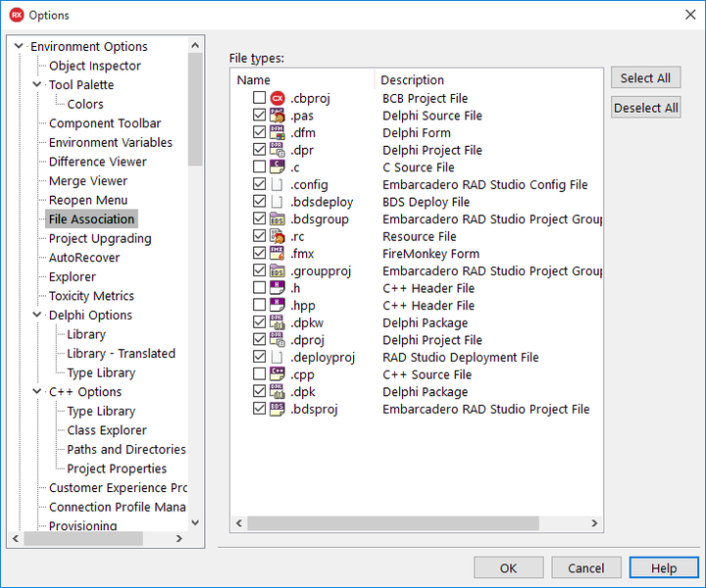The width and height of the screenshot is (706, 588).
Task: Click file list scrollbar left arrow
Action: point(239,523)
